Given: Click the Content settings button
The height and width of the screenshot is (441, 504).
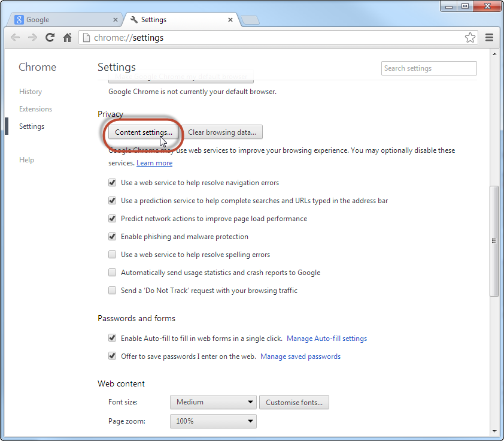Looking at the screenshot, I should tap(143, 132).
